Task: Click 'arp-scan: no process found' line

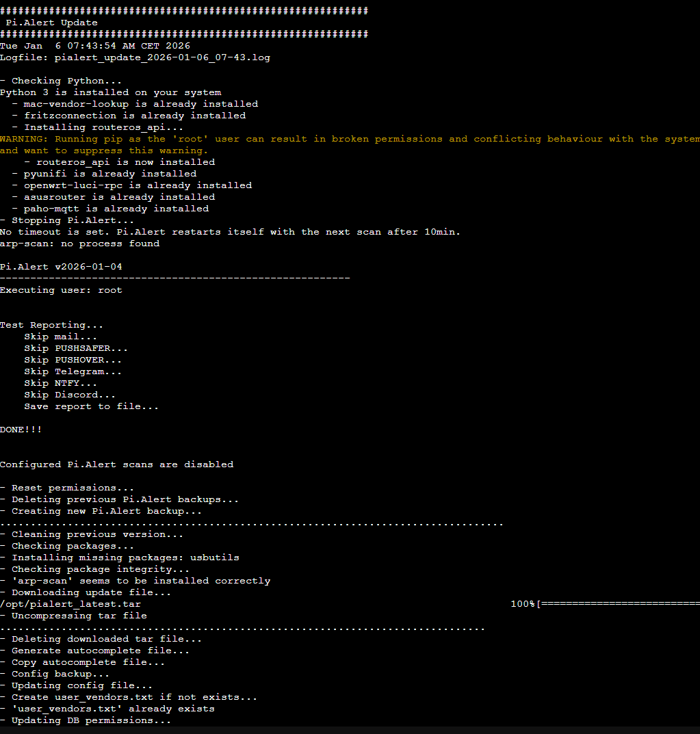Action: pyautogui.click(x=79, y=244)
